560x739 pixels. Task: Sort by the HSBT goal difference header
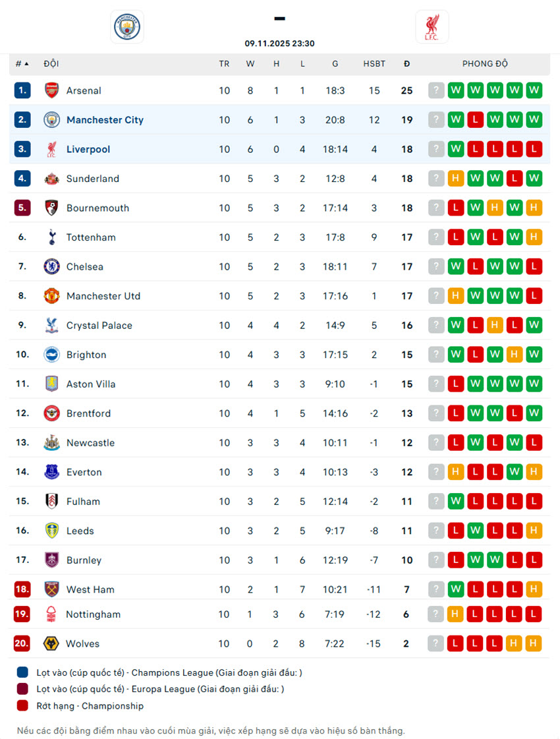374,64
